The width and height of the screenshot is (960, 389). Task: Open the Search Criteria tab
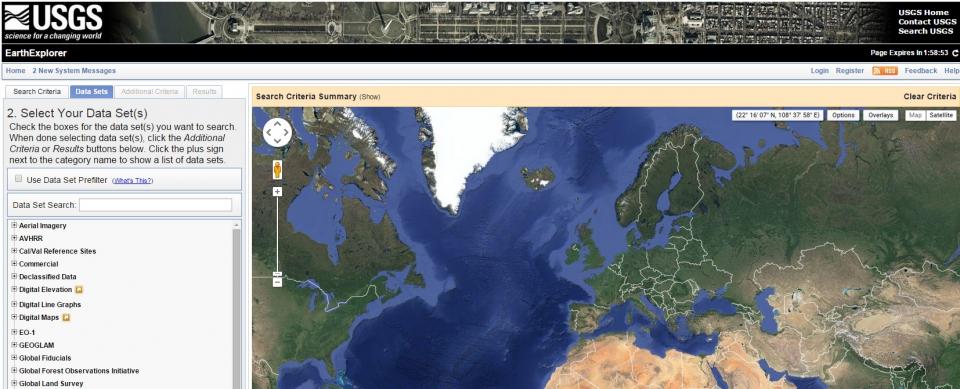[37, 92]
